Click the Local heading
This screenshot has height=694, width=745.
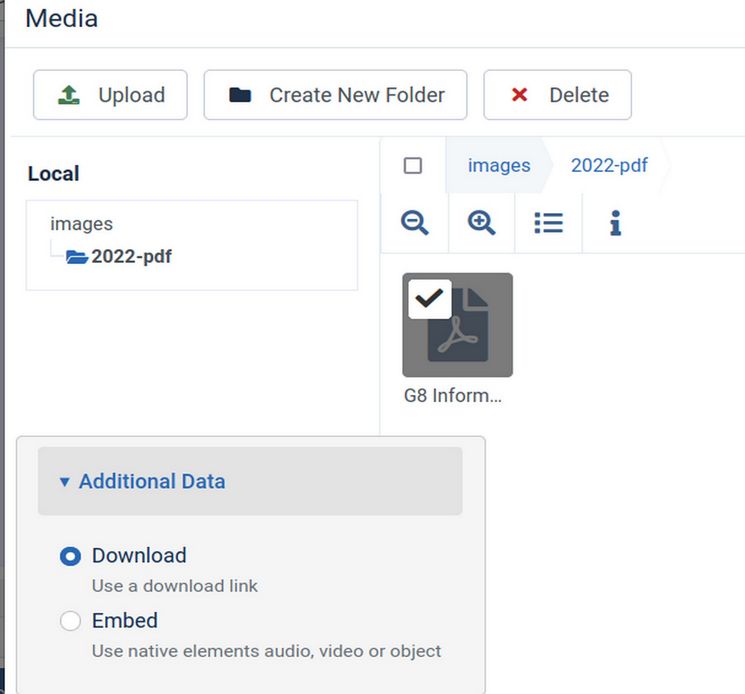(x=54, y=173)
